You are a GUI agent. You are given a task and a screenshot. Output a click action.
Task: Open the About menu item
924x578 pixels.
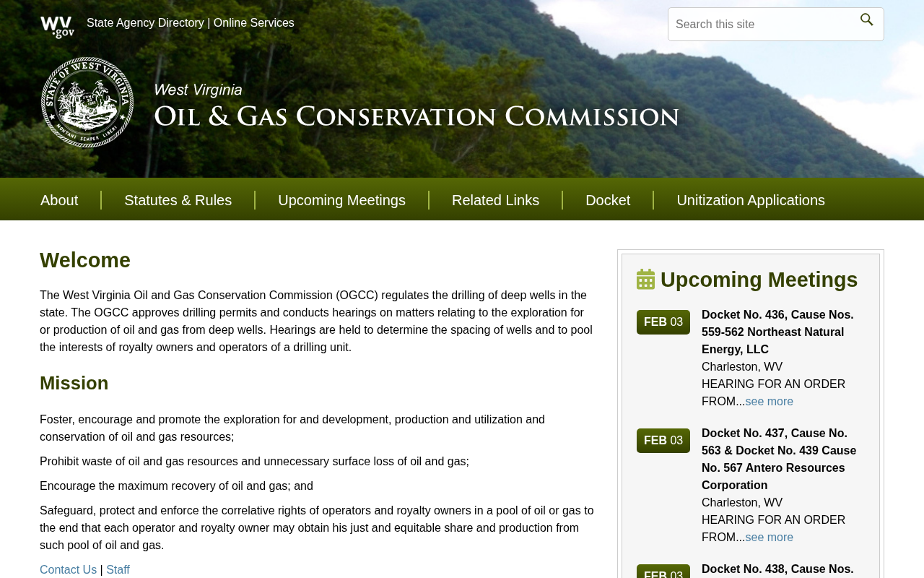[59, 200]
